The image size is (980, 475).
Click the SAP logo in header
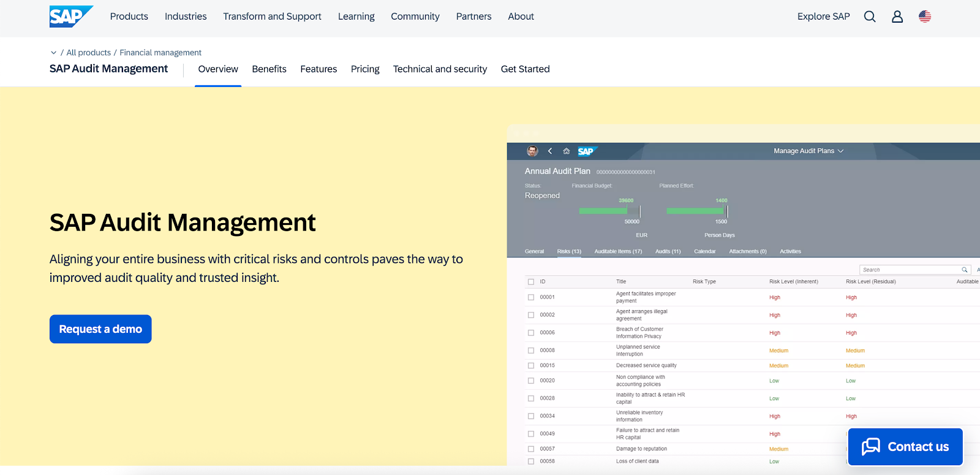[71, 17]
